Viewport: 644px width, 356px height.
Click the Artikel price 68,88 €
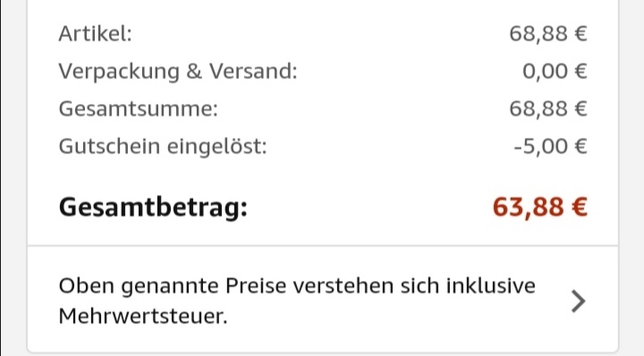(x=548, y=34)
